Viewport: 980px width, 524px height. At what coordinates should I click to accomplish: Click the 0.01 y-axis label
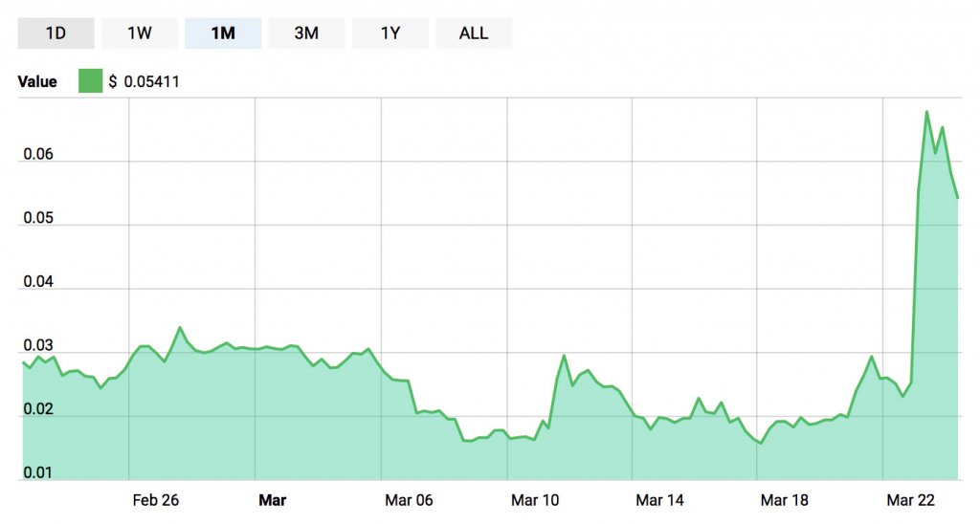pos(38,472)
